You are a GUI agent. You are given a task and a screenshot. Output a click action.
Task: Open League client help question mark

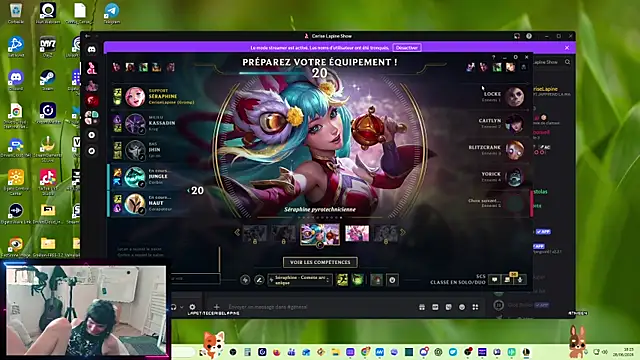493,57
